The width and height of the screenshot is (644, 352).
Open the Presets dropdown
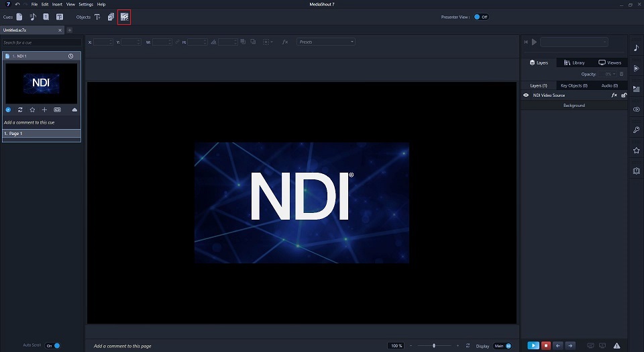(326, 42)
